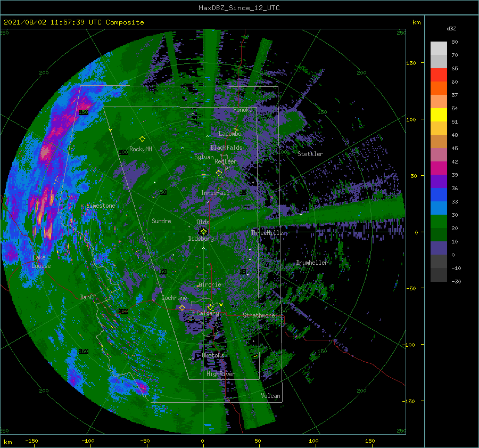The width and height of the screenshot is (479, 448).
Task: Click the Ponoka city label
Action: (x=243, y=110)
